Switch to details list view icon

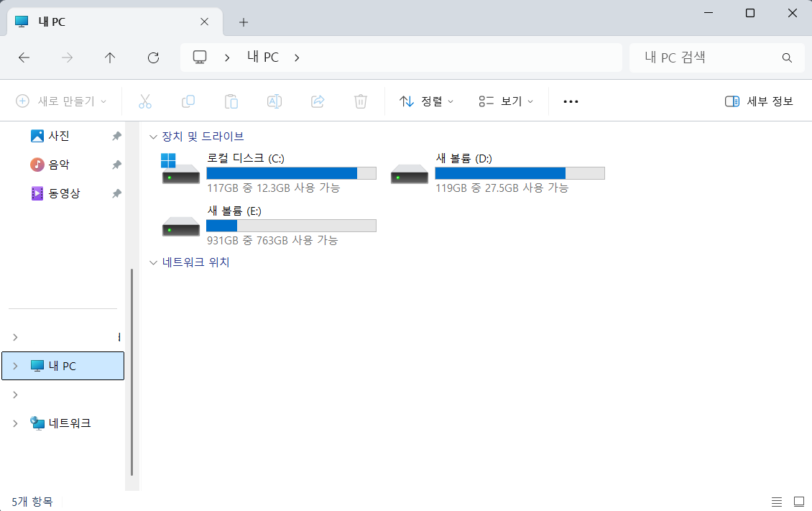776,501
